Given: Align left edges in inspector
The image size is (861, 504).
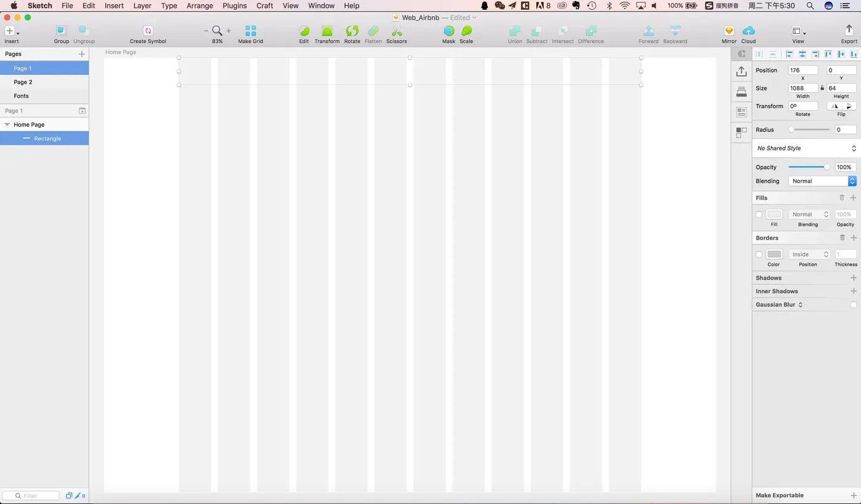Looking at the screenshot, I should tap(790, 54).
